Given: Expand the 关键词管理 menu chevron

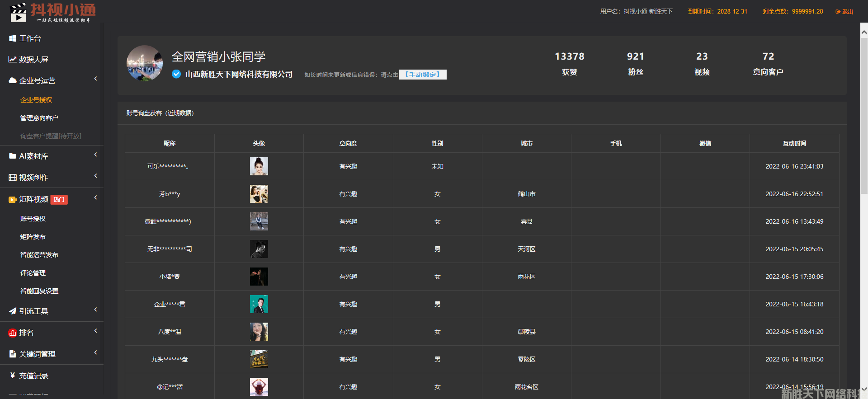Looking at the screenshot, I should pyautogui.click(x=95, y=353).
